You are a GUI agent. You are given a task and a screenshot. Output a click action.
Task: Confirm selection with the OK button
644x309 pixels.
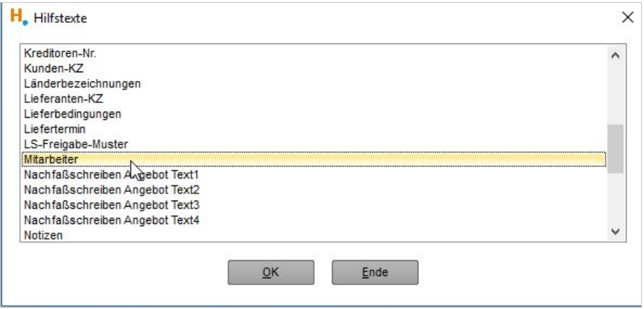[270, 272]
